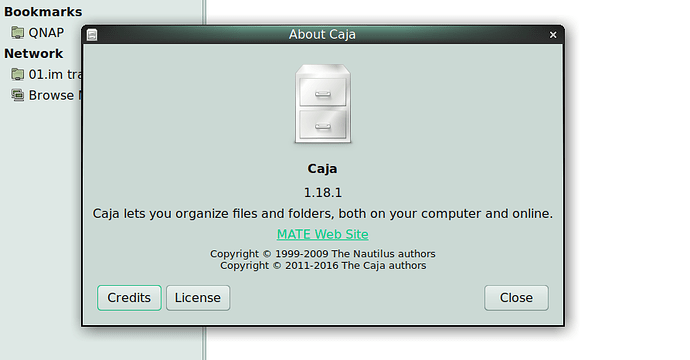Show the License text
The height and width of the screenshot is (360, 690).
[198, 298]
